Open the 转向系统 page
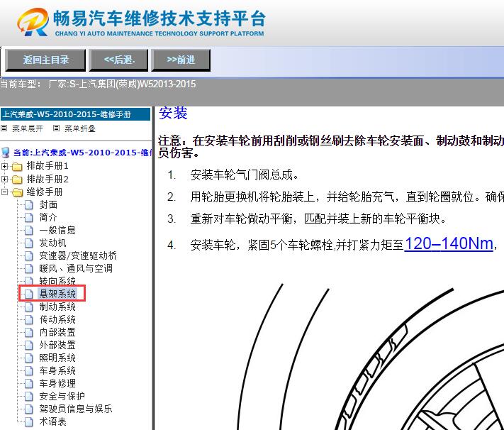Image resolution: width=504 pixels, height=430 pixels. point(57,281)
